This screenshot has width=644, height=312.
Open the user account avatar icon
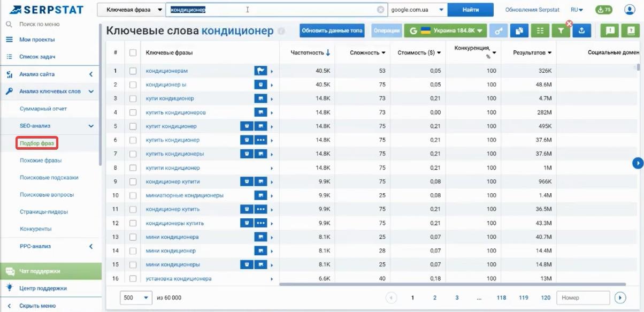[629, 10]
